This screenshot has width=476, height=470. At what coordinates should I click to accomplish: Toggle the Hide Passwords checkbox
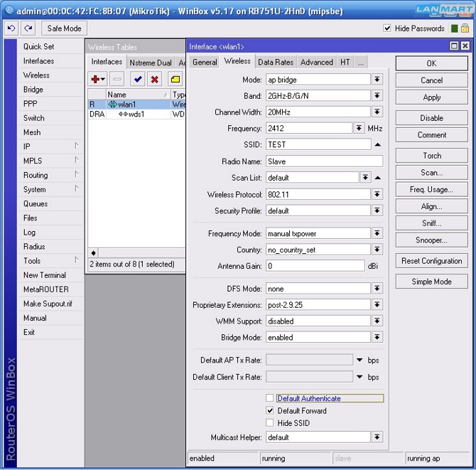tap(387, 28)
